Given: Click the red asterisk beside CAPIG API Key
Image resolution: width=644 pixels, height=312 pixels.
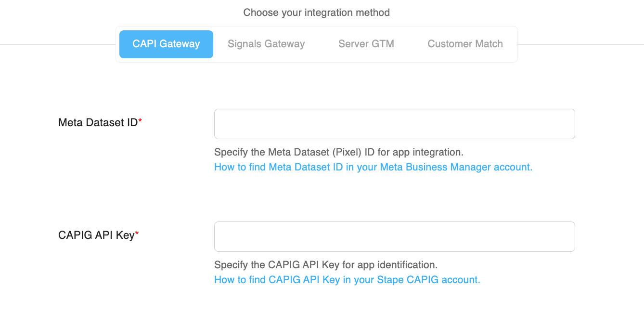Looking at the screenshot, I should point(137,234).
